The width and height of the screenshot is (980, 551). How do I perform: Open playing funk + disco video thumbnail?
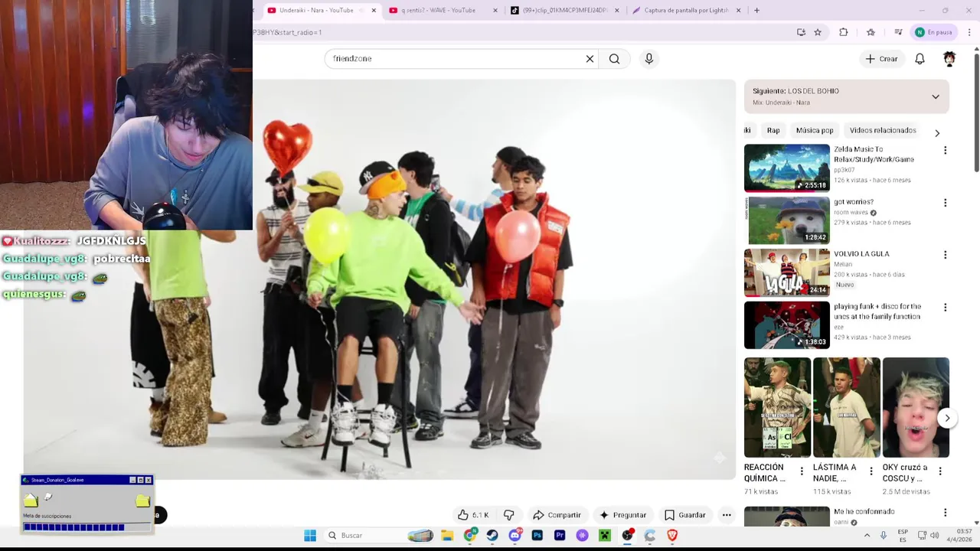[x=786, y=325]
